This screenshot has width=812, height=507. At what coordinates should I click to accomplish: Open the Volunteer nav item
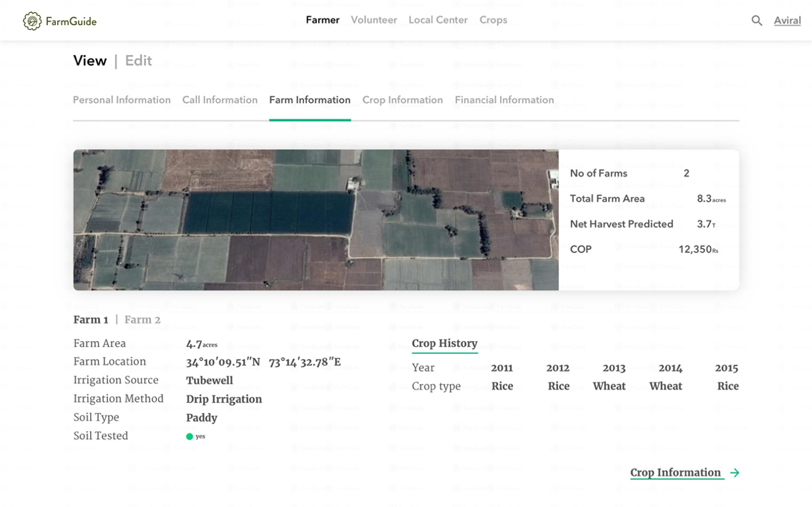[x=374, y=20]
